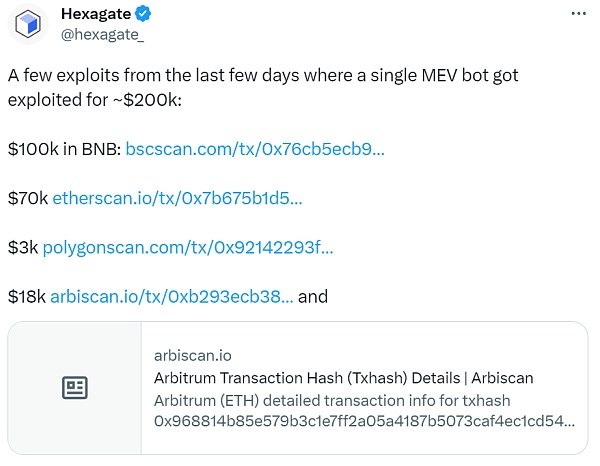The width and height of the screenshot is (600, 466).
Task: Click the article placeholder icon in card
Action: pyautogui.click(x=75, y=388)
